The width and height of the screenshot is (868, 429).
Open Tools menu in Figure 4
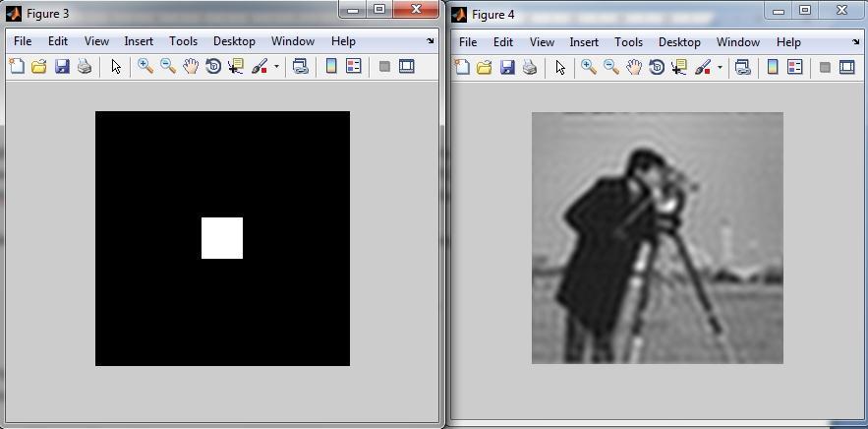coord(628,42)
